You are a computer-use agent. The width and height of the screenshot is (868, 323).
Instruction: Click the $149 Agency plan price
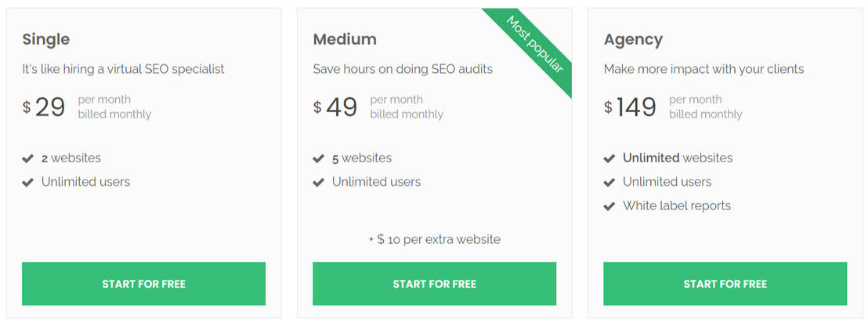(631, 107)
